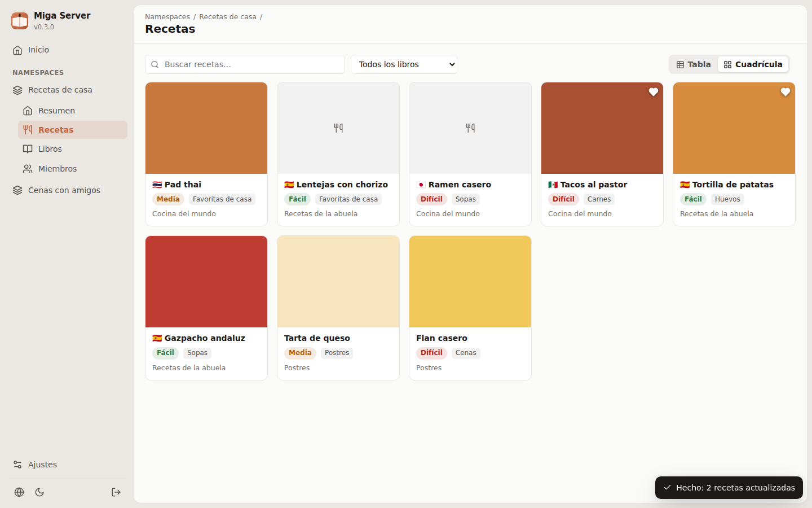Viewport: 812px width, 508px height.
Task: Click the Cenas tag on Flan casero
Action: 466,353
